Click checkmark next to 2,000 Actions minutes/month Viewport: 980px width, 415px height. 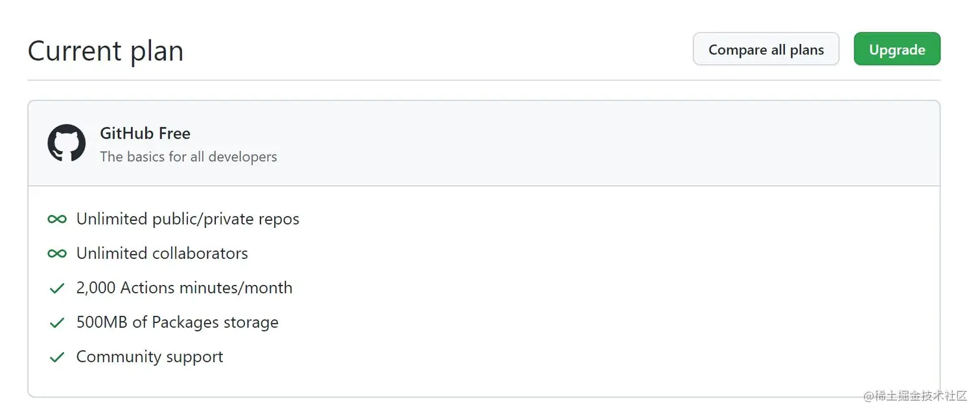57,289
